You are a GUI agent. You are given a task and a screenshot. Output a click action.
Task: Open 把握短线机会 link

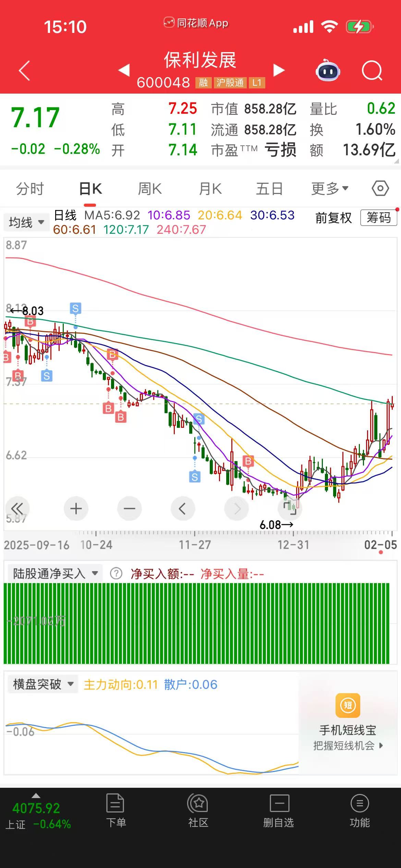(x=348, y=746)
